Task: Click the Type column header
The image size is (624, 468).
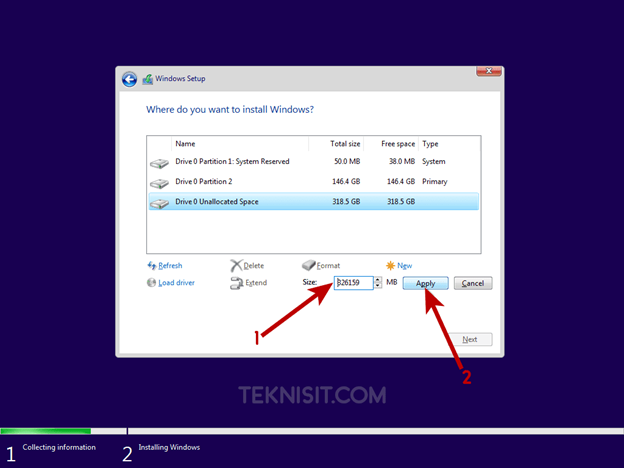Action: pos(449,144)
